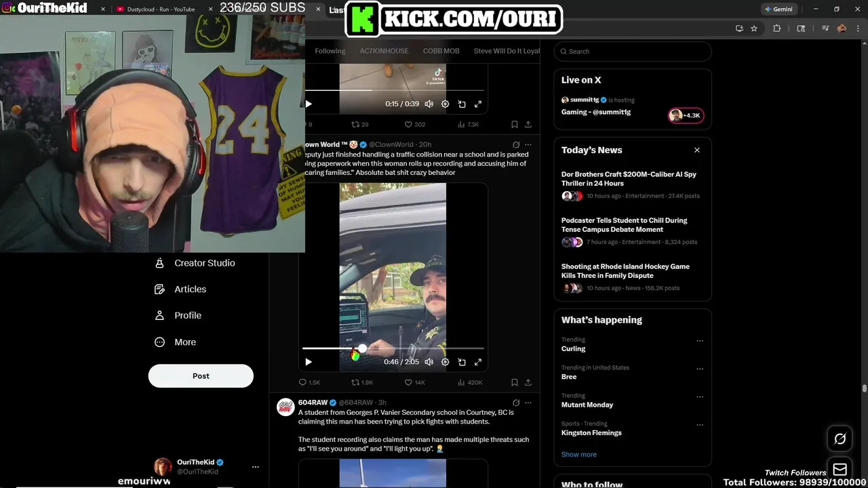Image resolution: width=868 pixels, height=488 pixels.
Task: Open settings gear on the 2:05 video
Action: click(x=445, y=362)
